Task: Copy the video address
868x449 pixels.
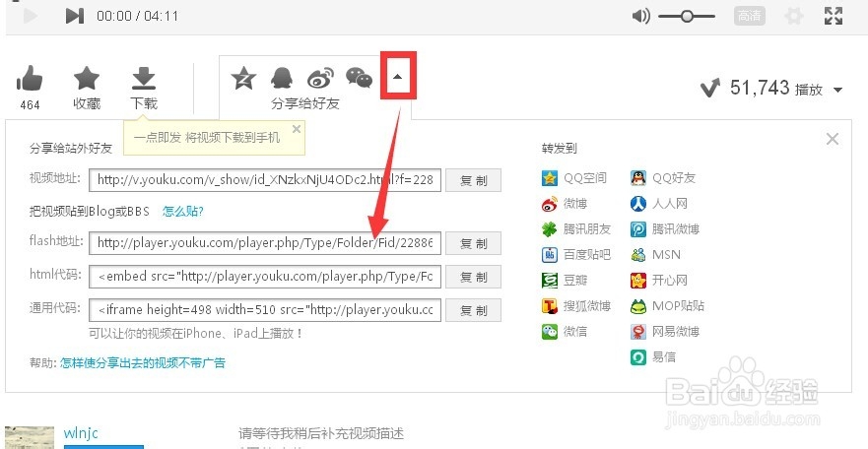Action: (x=473, y=180)
